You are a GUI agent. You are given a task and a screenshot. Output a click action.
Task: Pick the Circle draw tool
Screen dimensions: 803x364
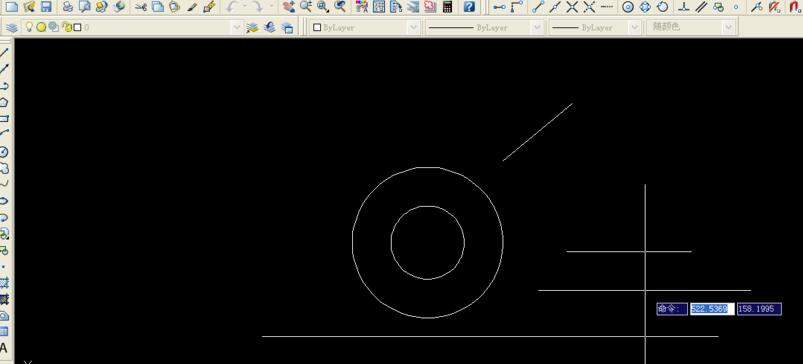[4, 152]
